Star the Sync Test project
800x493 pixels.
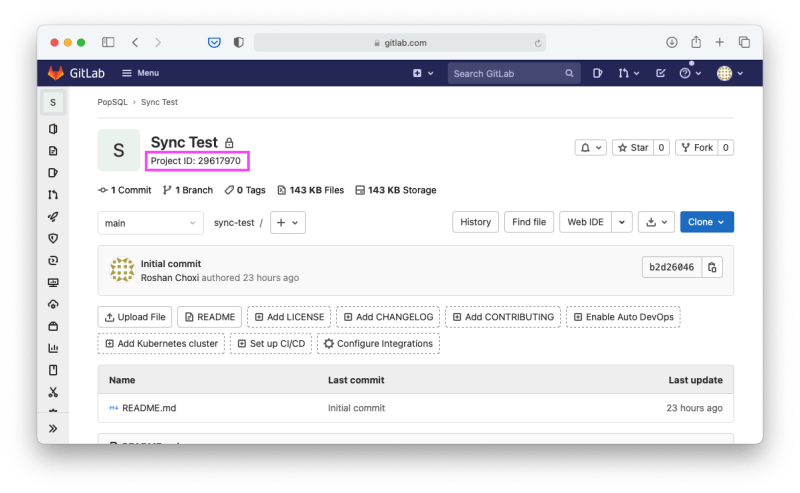[633, 147]
